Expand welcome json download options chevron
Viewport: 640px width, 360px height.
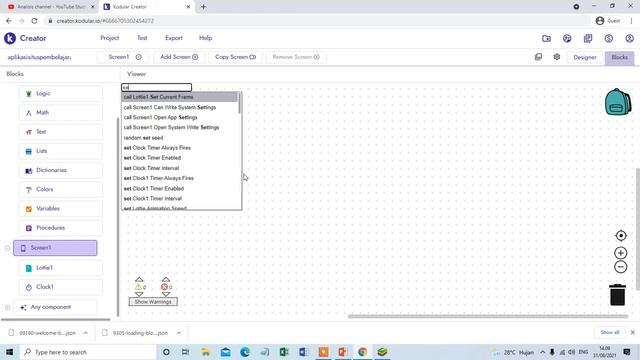coord(85,333)
